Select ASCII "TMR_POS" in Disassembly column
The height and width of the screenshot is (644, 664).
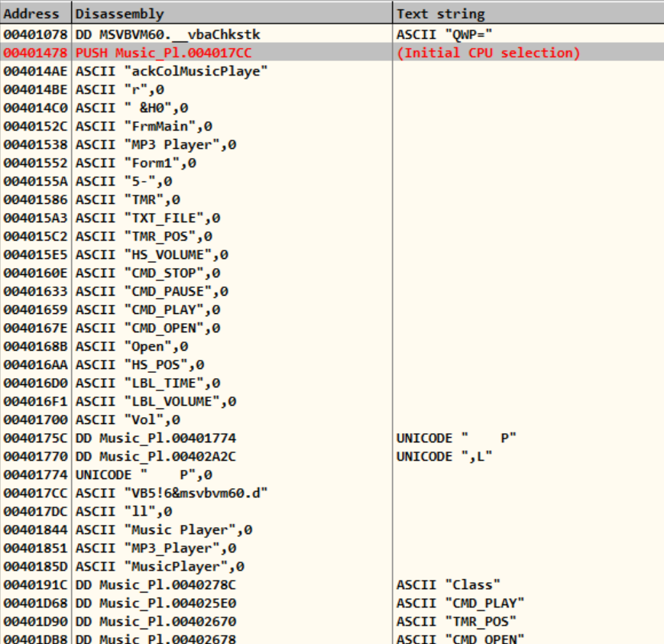144,236
